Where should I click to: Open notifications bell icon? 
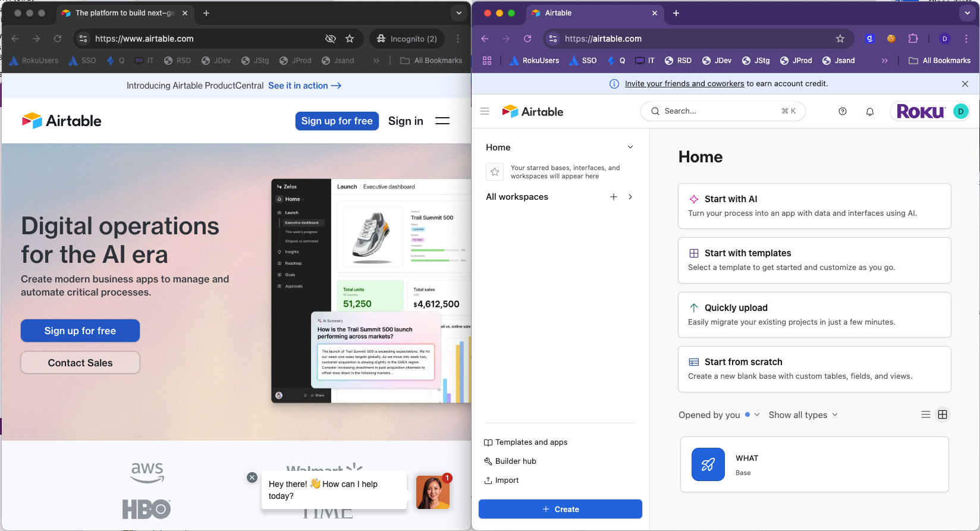click(870, 112)
